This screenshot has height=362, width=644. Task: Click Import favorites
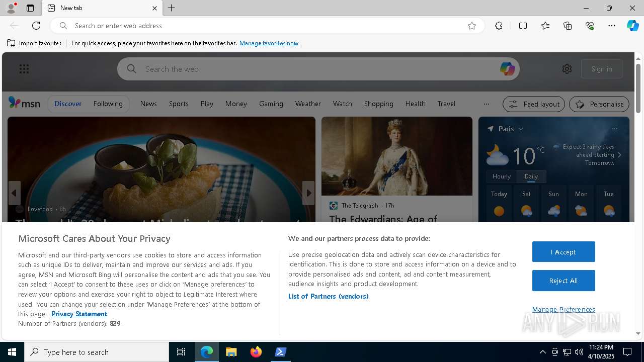(34, 43)
